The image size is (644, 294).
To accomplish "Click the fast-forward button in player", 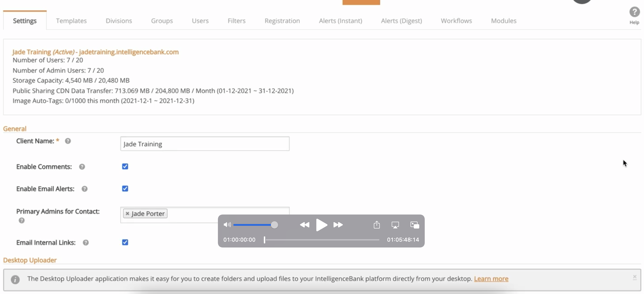I will (338, 225).
